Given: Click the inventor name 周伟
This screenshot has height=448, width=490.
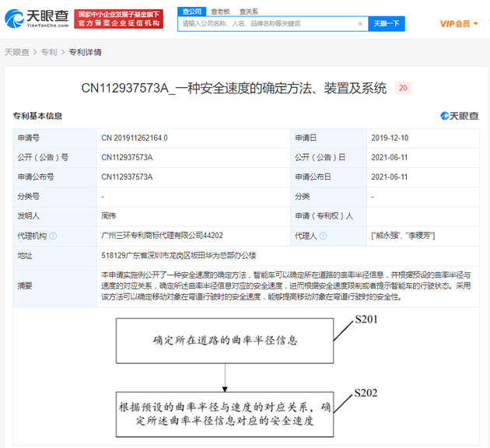Looking at the screenshot, I should click(x=109, y=216).
